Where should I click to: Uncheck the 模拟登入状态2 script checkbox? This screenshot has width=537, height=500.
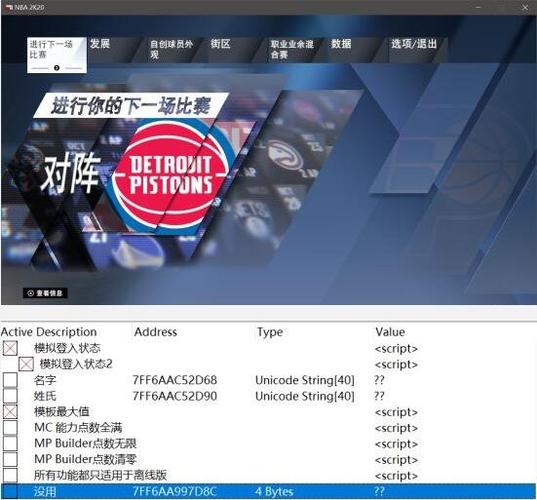(26, 364)
